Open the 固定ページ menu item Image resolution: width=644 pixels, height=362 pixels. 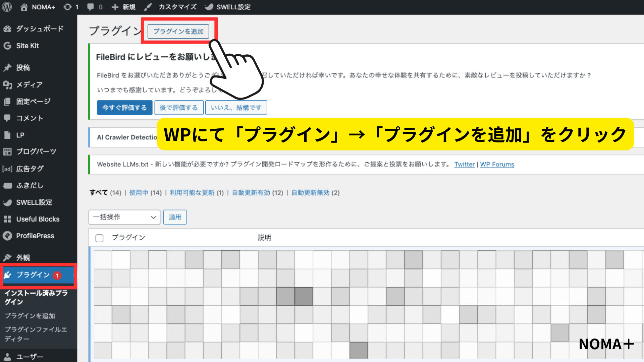[33, 102]
